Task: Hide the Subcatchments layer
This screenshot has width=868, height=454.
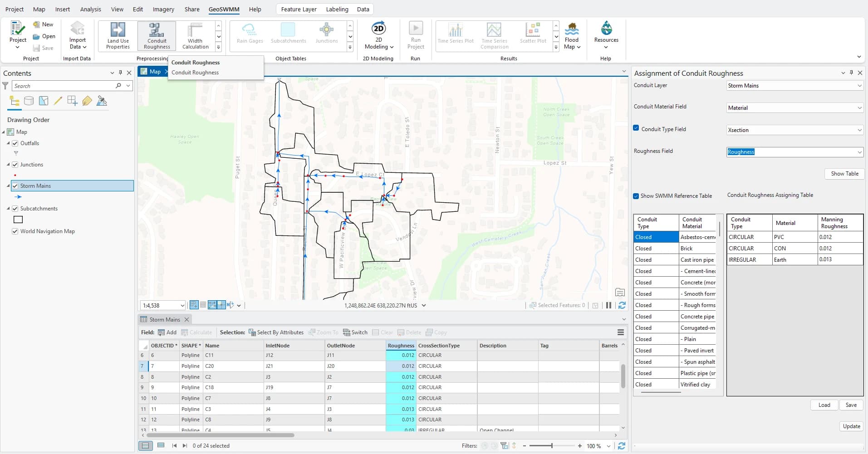Action: 15,209
